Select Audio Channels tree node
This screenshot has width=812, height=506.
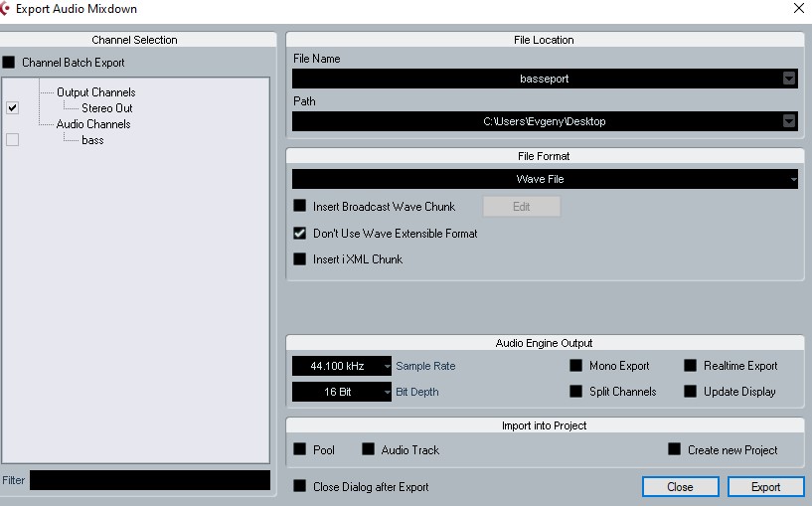(93, 124)
